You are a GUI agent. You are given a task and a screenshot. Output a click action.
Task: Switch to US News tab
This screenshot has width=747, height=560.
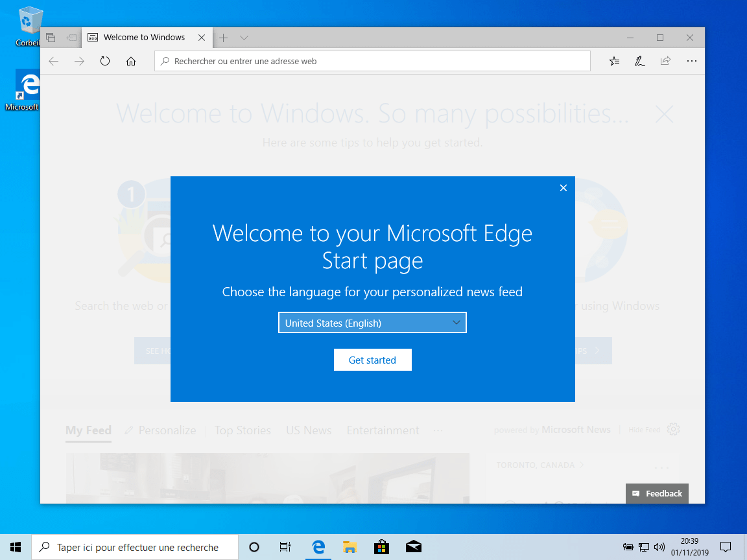point(309,430)
